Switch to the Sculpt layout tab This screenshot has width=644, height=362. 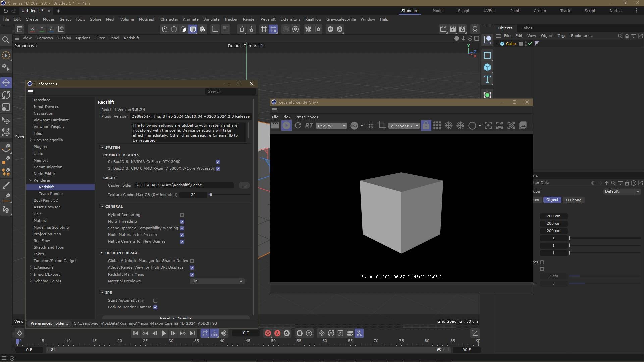click(x=464, y=11)
